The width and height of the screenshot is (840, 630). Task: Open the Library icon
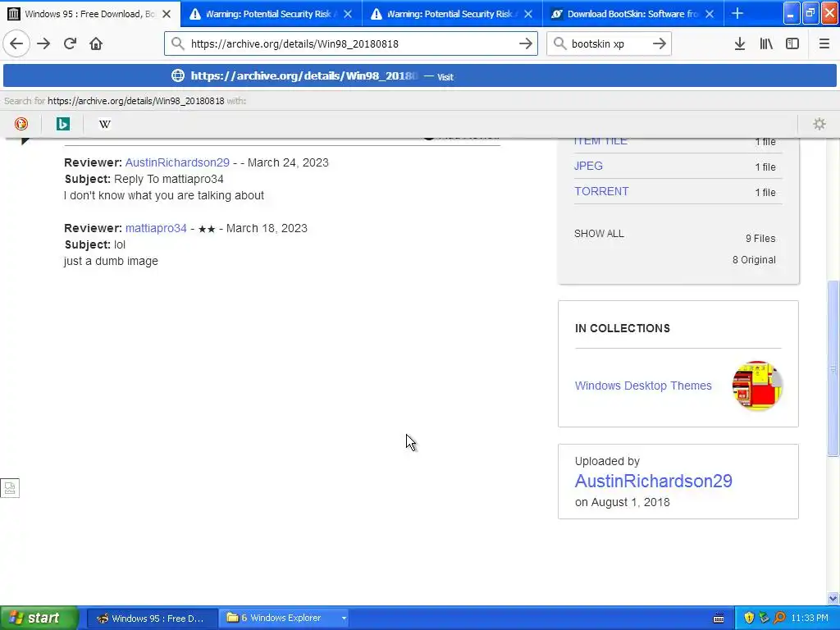point(766,43)
